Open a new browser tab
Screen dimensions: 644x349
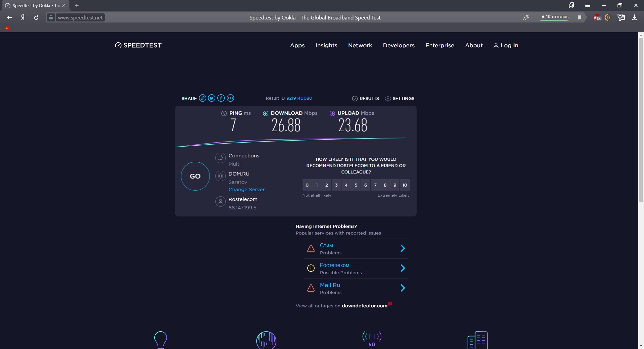click(77, 5)
